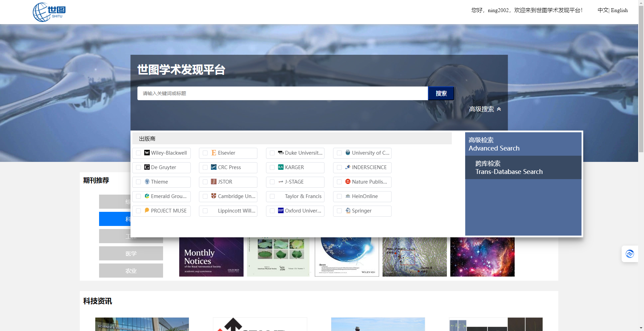This screenshot has width=644, height=331.
Task: Click the keyword search input field
Action: point(282,93)
